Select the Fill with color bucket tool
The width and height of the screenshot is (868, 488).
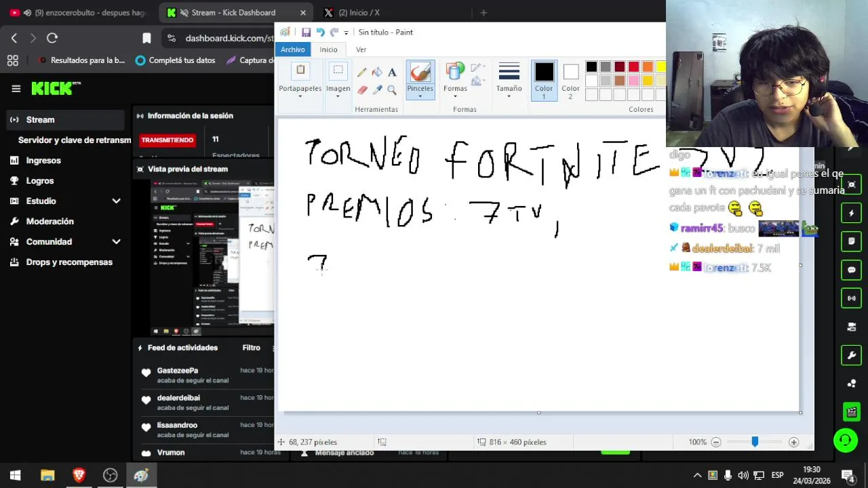coord(377,73)
